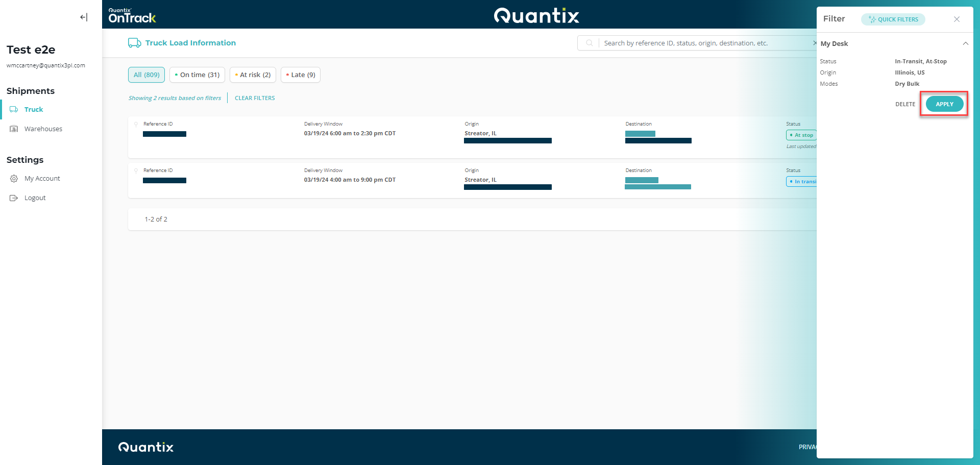Filter shipments by On time (31)
Viewport: 980px width, 465px height.
pos(197,75)
